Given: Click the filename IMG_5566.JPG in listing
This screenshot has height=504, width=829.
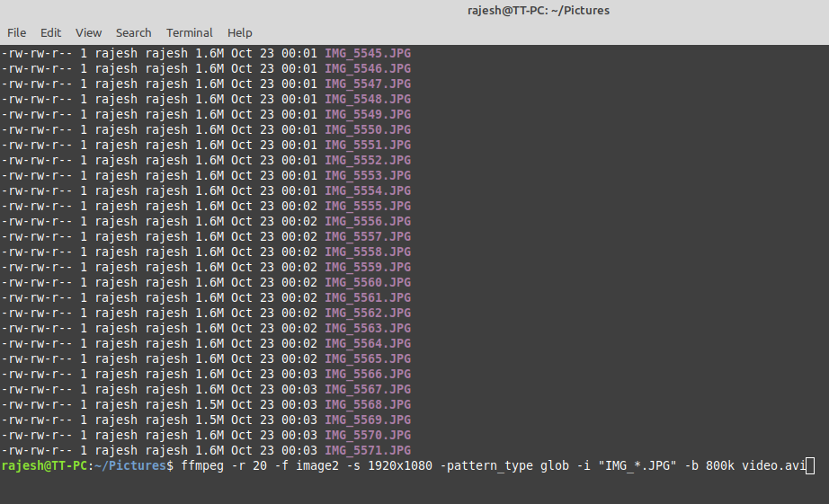Looking at the screenshot, I should click(x=367, y=375).
